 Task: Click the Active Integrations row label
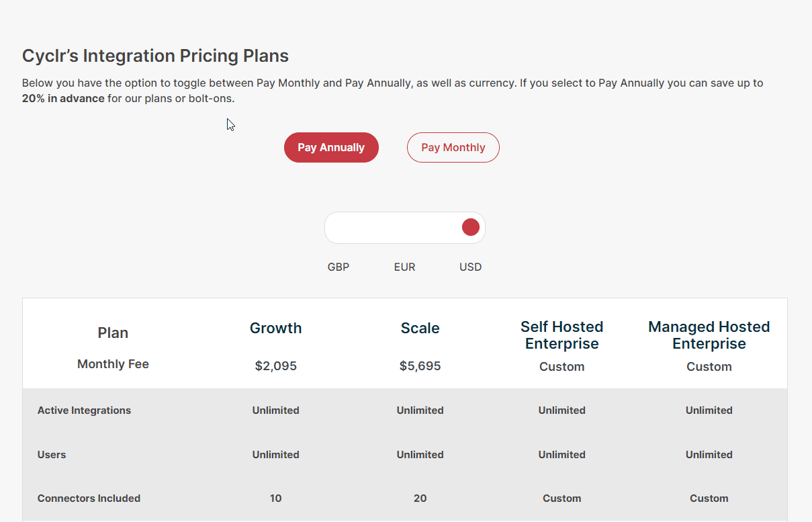tap(84, 410)
